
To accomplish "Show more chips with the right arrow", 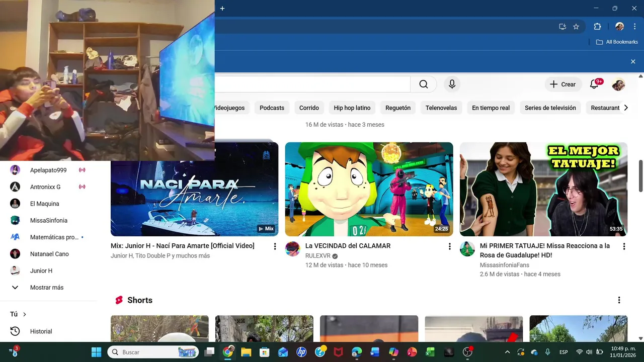I will click(x=626, y=108).
